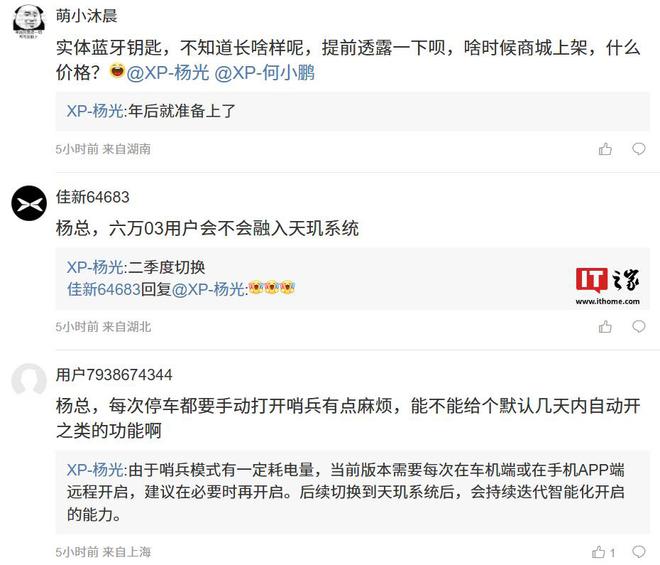Open XP-杨光 in the sentry mode reply
660x565 pixels.
95,469
